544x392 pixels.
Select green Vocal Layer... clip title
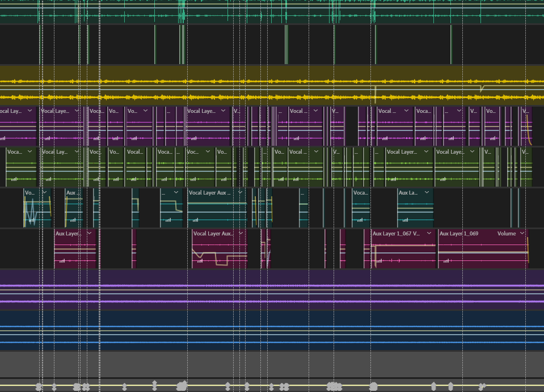point(402,151)
